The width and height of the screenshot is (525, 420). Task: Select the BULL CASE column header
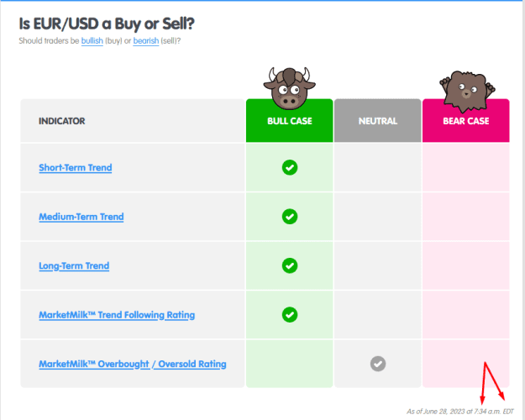point(290,121)
